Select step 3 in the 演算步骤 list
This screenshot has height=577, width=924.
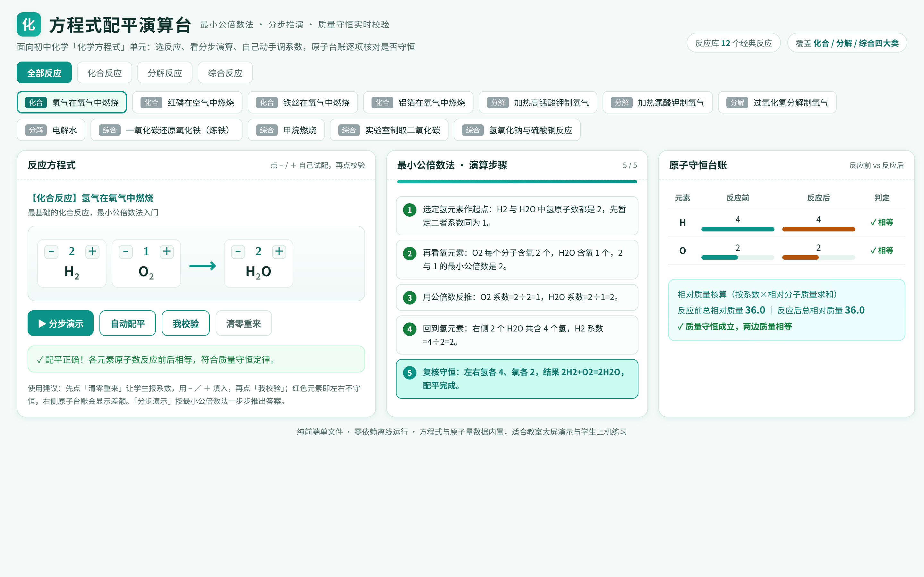click(517, 297)
